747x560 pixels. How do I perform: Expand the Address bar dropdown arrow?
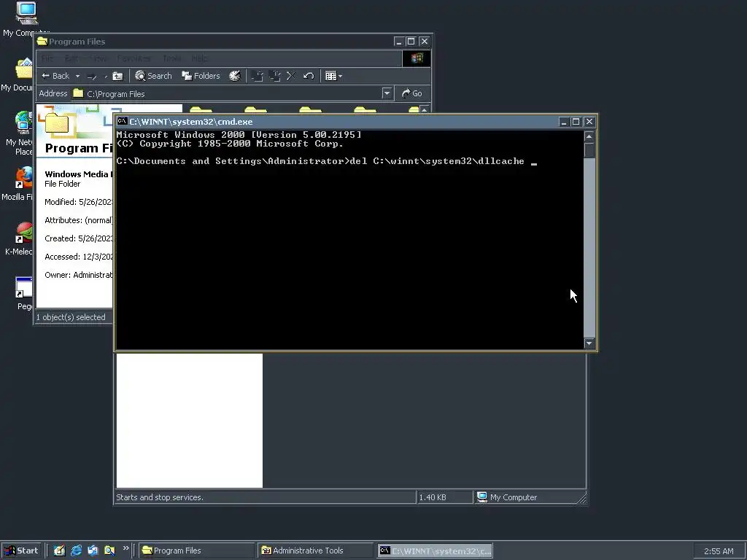[387, 93]
